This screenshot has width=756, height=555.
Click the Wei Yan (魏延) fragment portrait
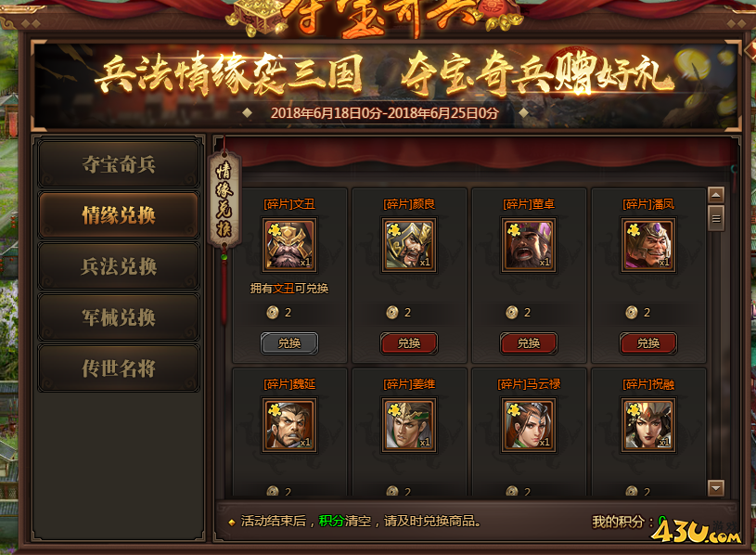point(289,425)
